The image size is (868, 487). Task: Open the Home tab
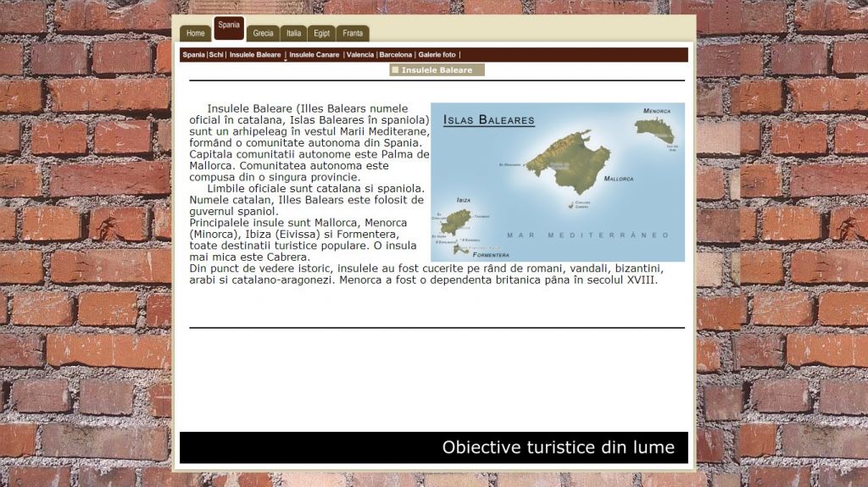(x=196, y=34)
